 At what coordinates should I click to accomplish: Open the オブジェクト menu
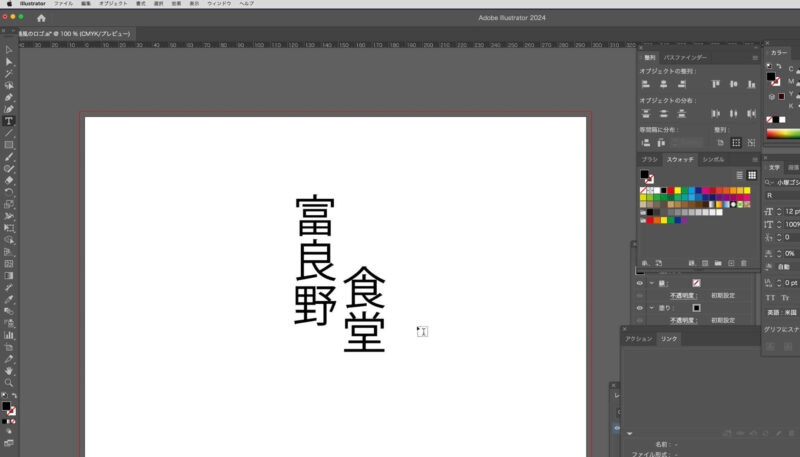[113, 4]
